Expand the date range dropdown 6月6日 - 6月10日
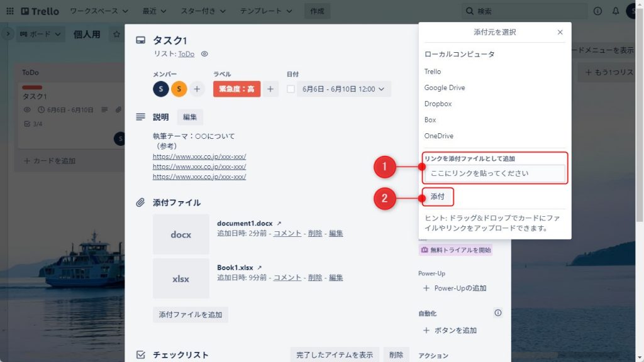 (343, 89)
